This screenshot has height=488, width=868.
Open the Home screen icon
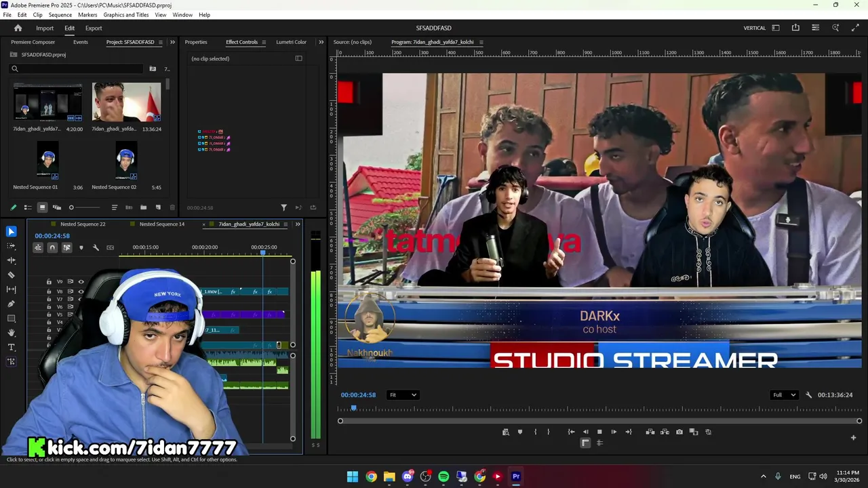click(x=18, y=28)
